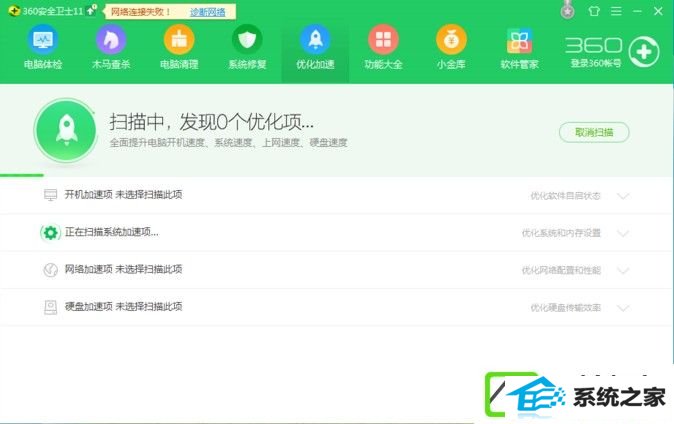This screenshot has height=424, width=674.
Task: Click the medal badge icon in title bar
Action: (x=567, y=10)
